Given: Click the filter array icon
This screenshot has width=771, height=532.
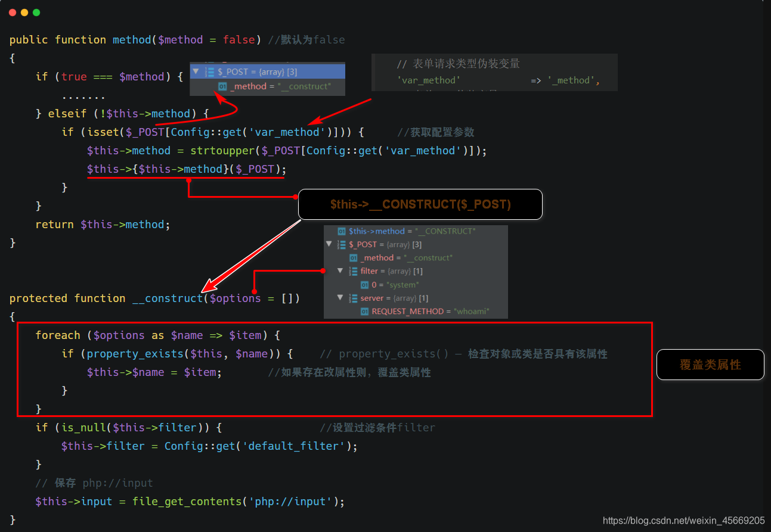Looking at the screenshot, I should (x=353, y=271).
